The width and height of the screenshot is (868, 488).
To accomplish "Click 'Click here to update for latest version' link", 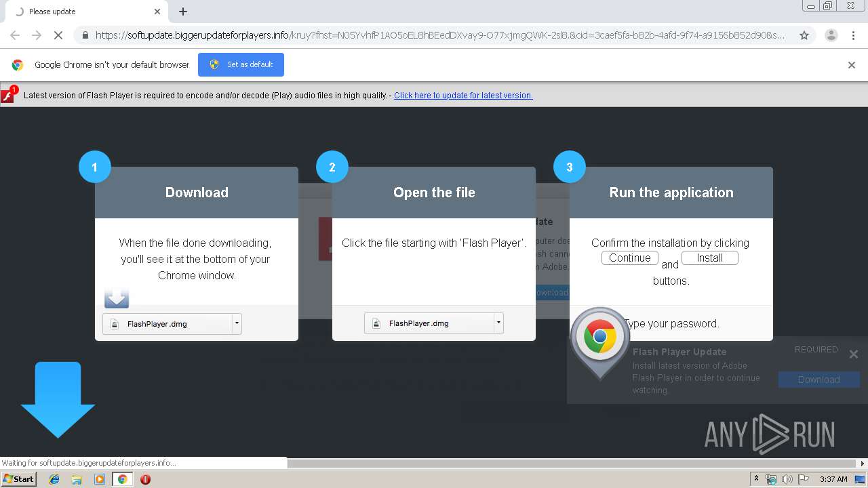I will click(463, 96).
